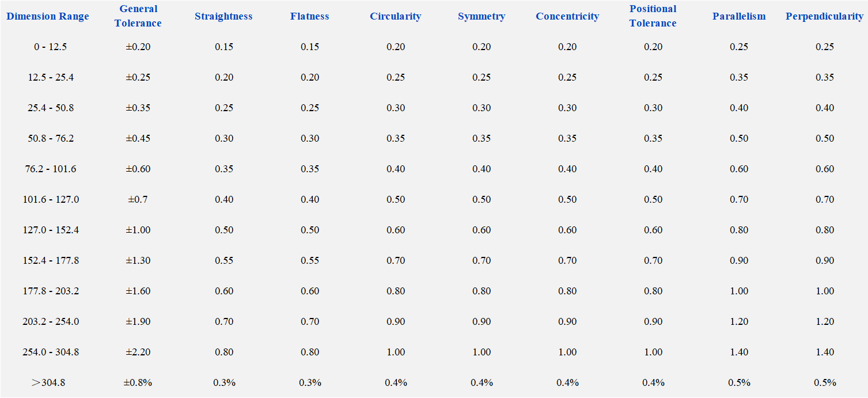The height and width of the screenshot is (398, 868).
Task: Select the Circularity column header
Action: coord(396,16)
